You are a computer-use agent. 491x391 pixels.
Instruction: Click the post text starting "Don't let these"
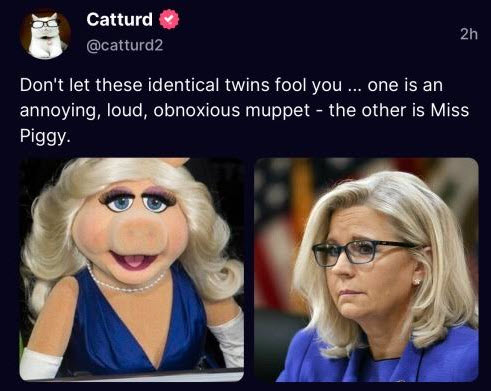coord(244,110)
